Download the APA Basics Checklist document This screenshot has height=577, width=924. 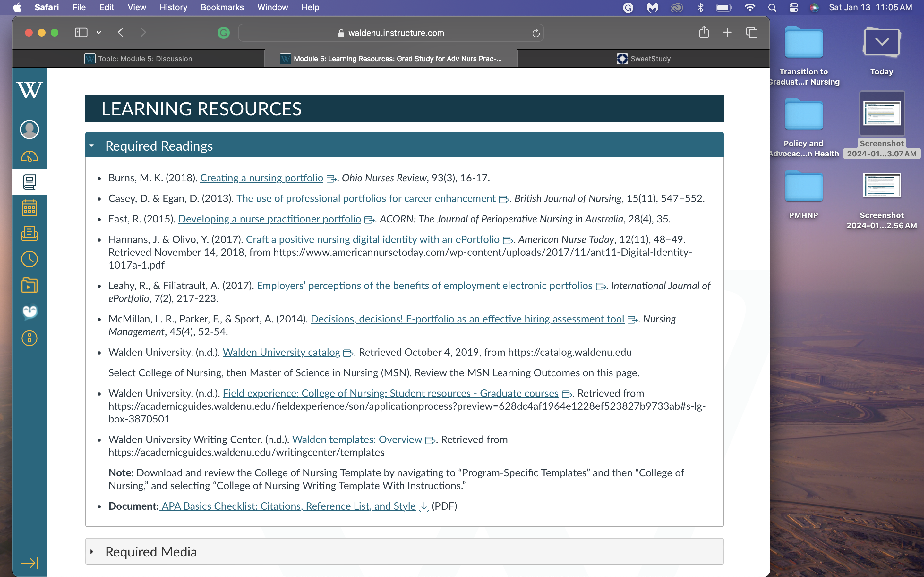click(288, 506)
